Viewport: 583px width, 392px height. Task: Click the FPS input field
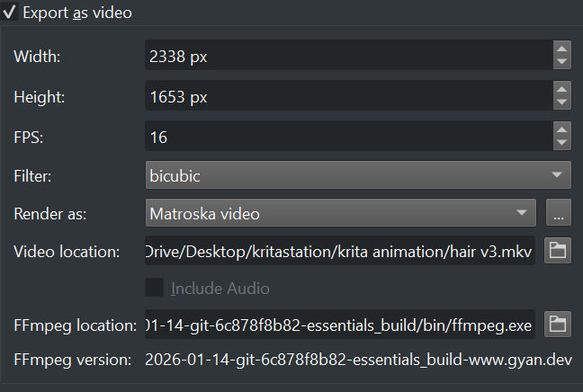pyautogui.click(x=346, y=137)
